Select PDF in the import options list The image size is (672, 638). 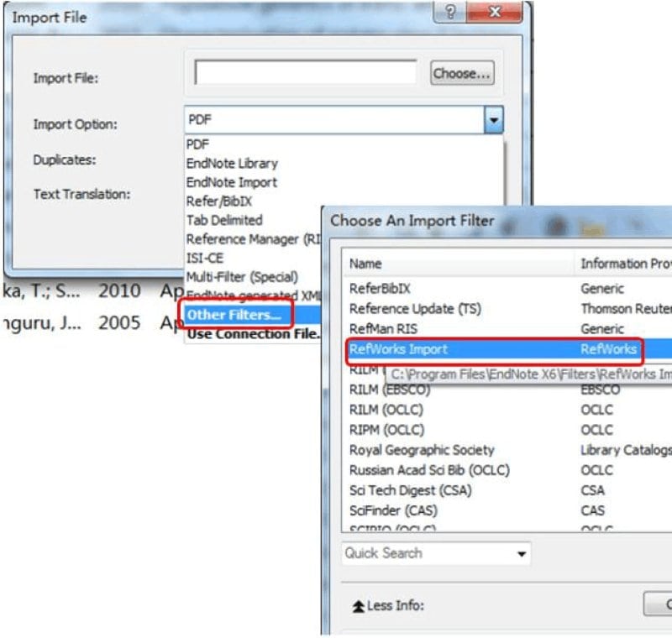197,144
